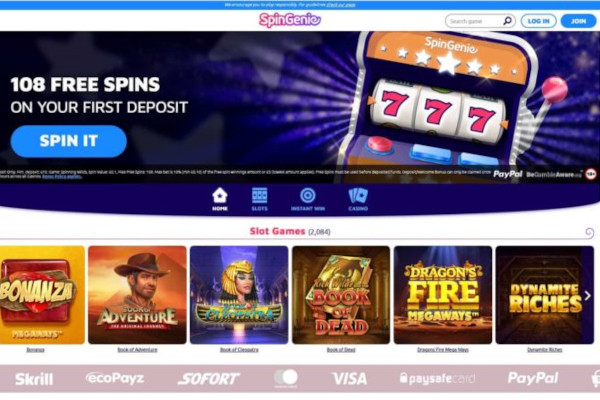
Task: Click the Bonus Policy applies link
Action: pos(62,176)
